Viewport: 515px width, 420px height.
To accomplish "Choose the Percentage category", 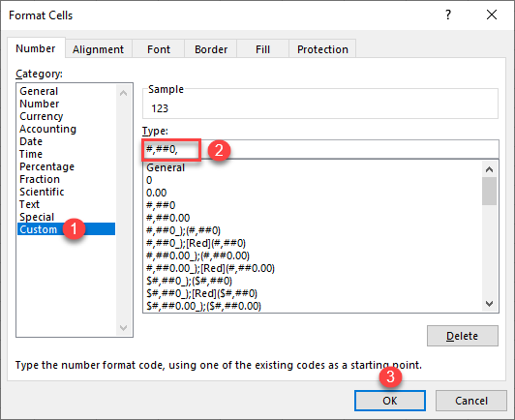I will 46,166.
